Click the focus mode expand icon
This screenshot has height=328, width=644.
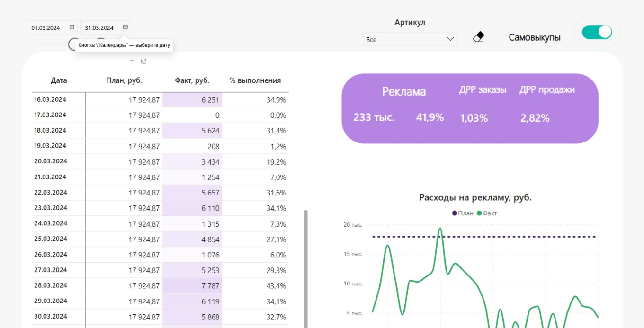click(x=143, y=61)
